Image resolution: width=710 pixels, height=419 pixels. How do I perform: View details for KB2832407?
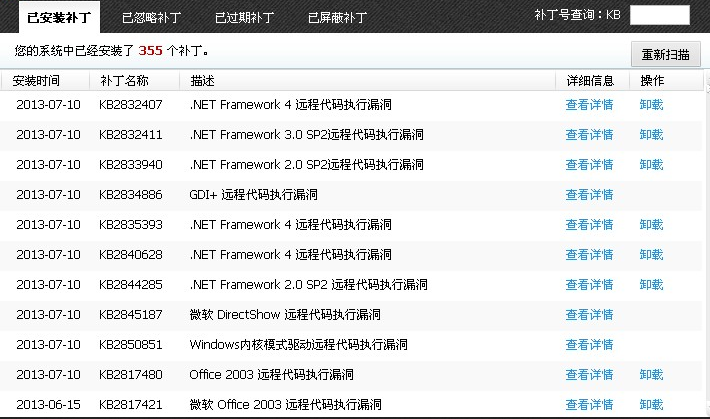coord(589,105)
